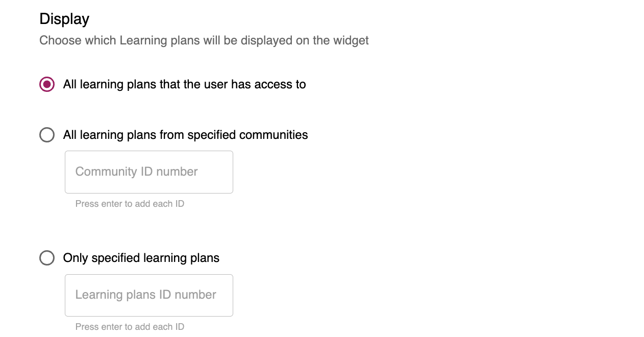Click the word "communities" in the second option label
This screenshot has width=644, height=337.
coord(274,135)
